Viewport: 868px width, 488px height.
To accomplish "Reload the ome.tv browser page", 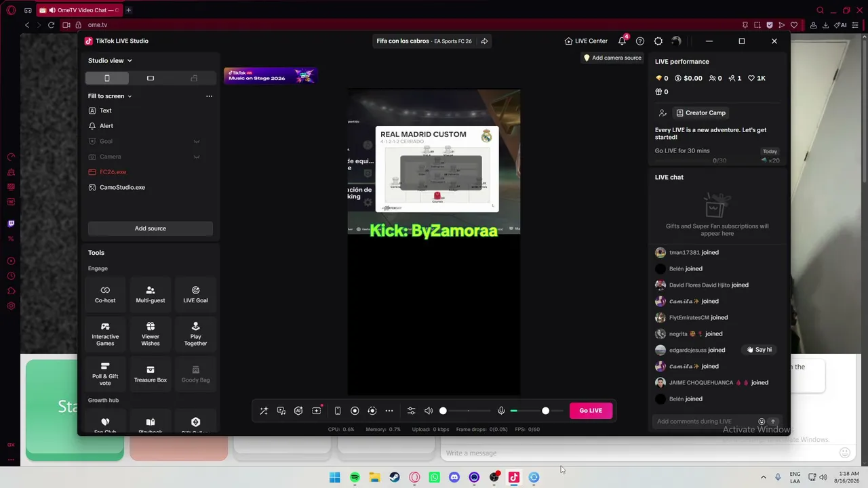I will [x=51, y=25].
